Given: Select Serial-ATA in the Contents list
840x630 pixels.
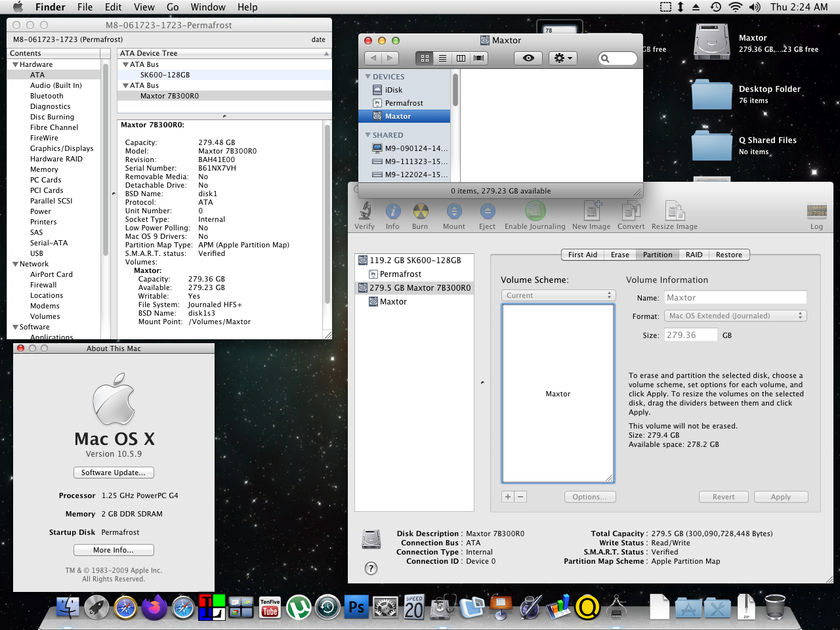Looking at the screenshot, I should (49, 243).
